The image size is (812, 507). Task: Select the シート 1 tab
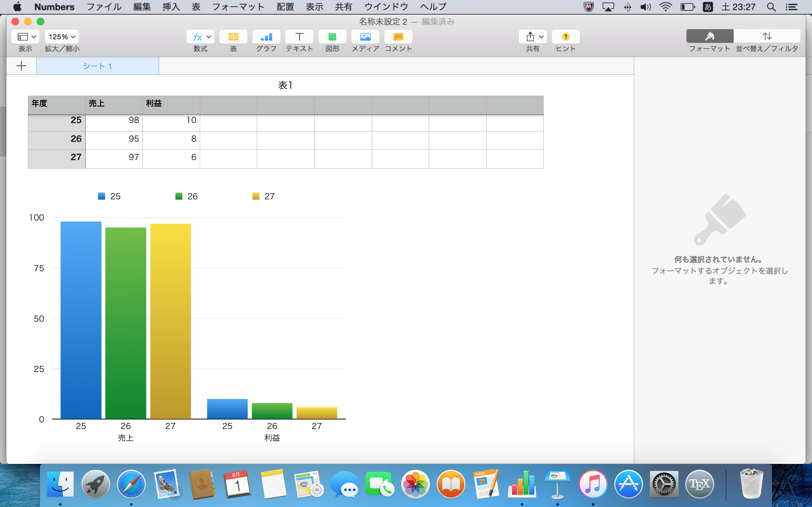click(x=97, y=66)
